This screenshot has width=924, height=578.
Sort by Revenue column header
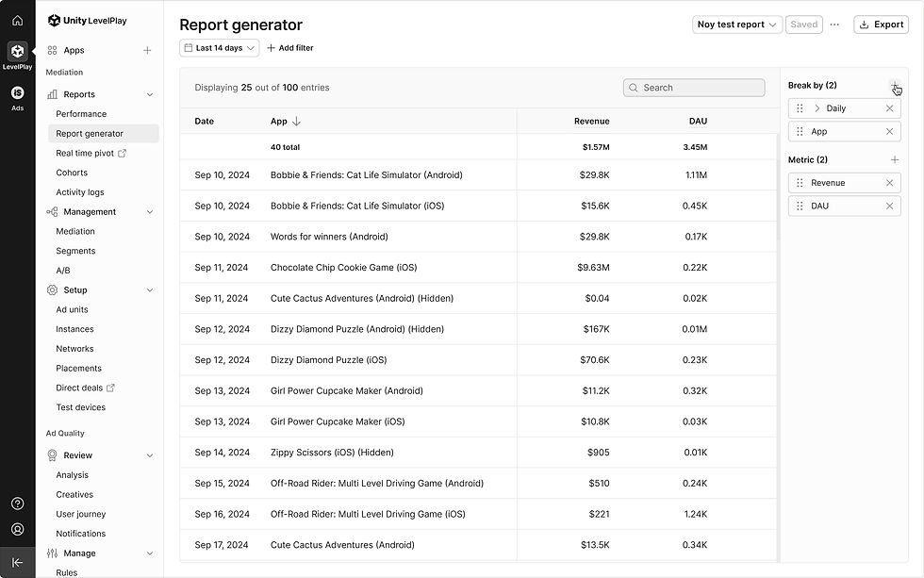click(592, 122)
